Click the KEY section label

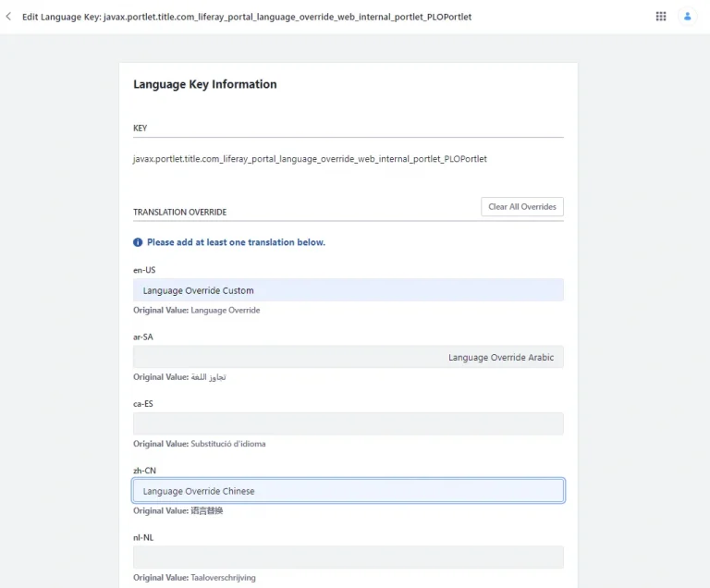[140, 129]
